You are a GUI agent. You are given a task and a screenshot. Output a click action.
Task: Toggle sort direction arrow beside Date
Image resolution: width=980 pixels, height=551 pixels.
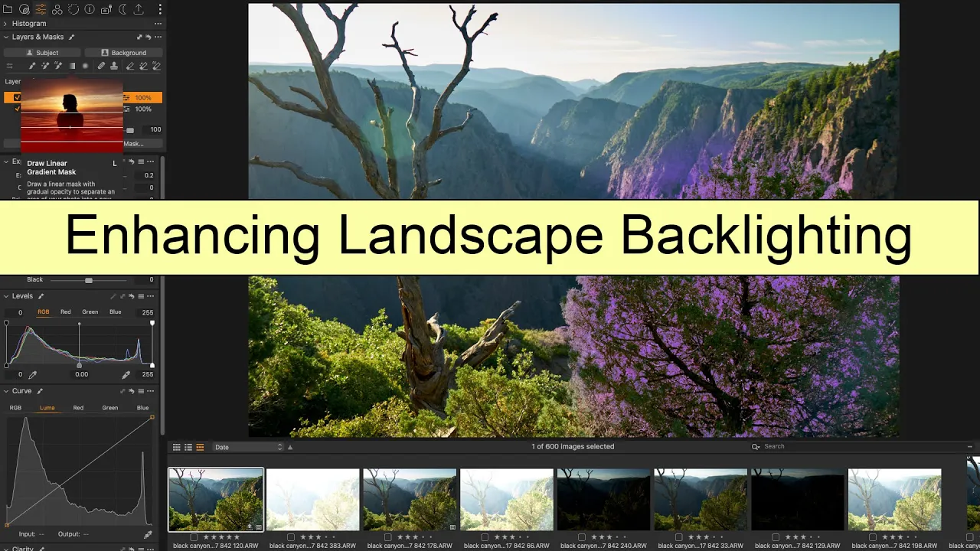[x=290, y=447]
